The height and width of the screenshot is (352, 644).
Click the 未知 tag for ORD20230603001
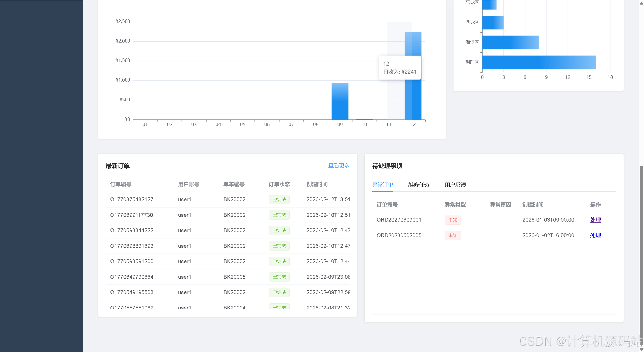coord(452,220)
